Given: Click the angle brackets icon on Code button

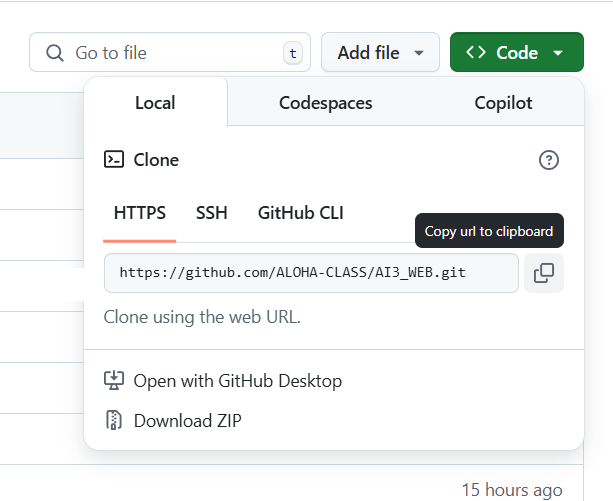Looking at the screenshot, I should pyautogui.click(x=476, y=52).
